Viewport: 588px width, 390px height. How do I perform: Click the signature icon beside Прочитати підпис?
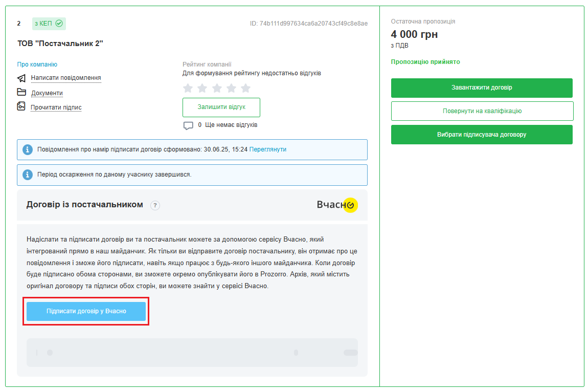click(21, 106)
